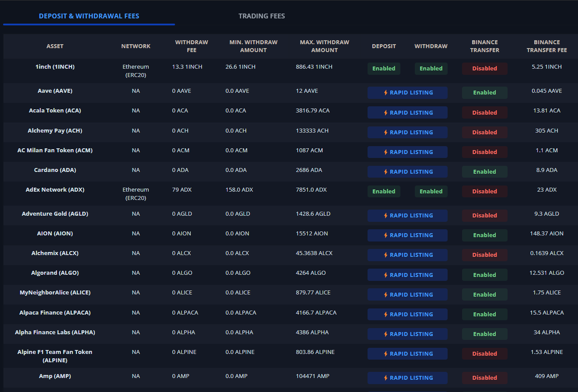Click Aave Binance Transfer Enabled badge
Viewport: 578px width, 392px height.
pos(485,92)
